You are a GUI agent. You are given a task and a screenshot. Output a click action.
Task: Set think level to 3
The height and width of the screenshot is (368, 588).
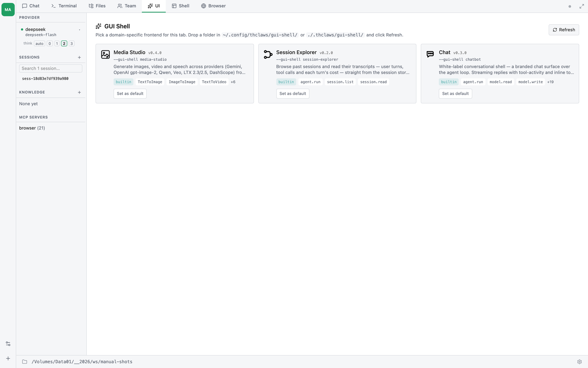click(x=72, y=43)
